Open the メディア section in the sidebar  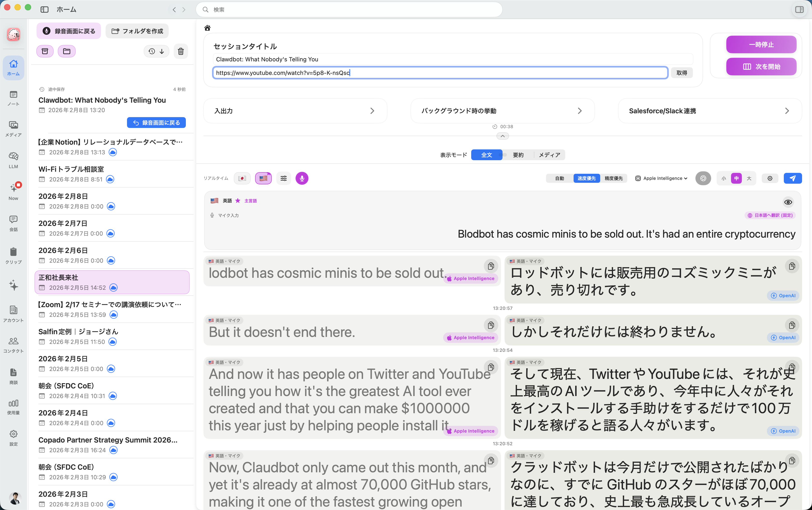[x=13, y=129]
